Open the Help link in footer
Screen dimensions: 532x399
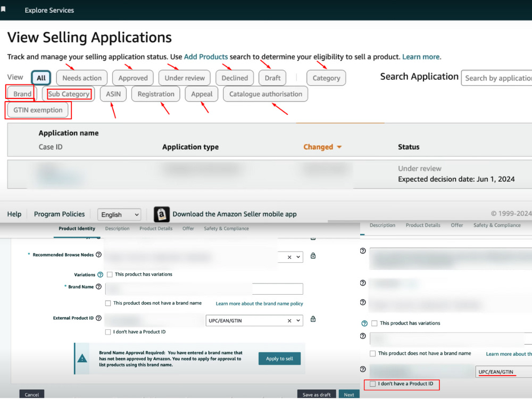[14, 214]
